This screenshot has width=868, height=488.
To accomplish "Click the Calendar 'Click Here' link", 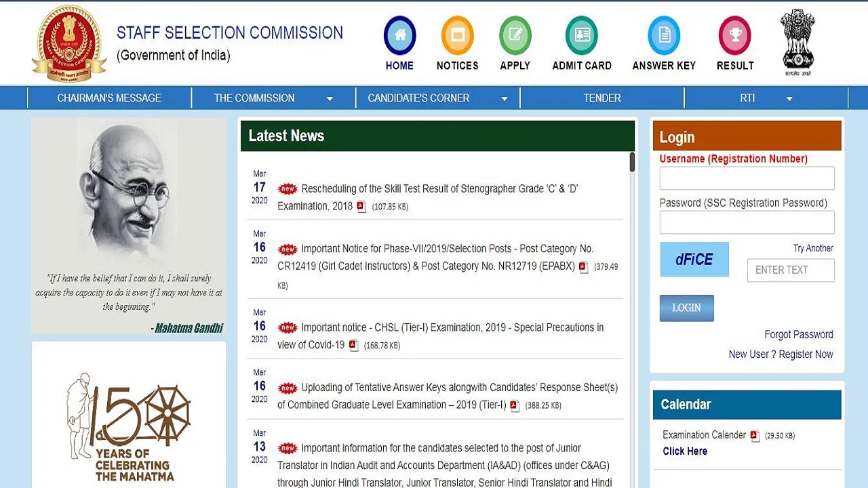I will click(x=685, y=451).
